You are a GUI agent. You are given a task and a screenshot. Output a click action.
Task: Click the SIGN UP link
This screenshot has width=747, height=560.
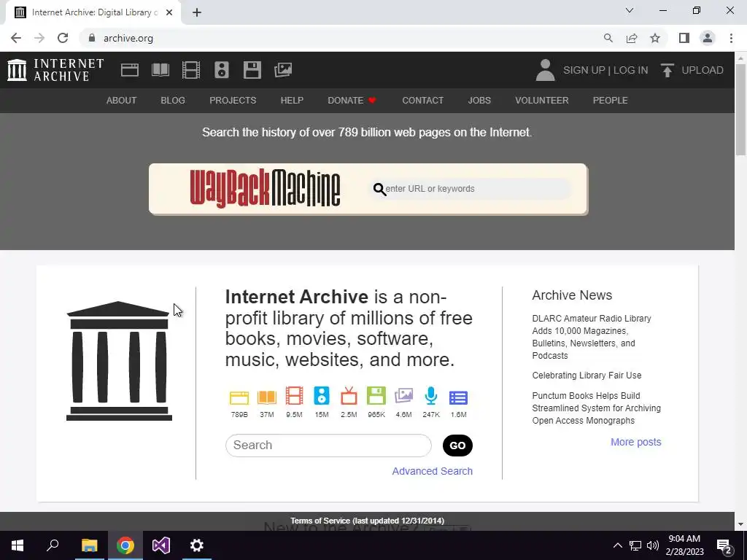[584, 70]
